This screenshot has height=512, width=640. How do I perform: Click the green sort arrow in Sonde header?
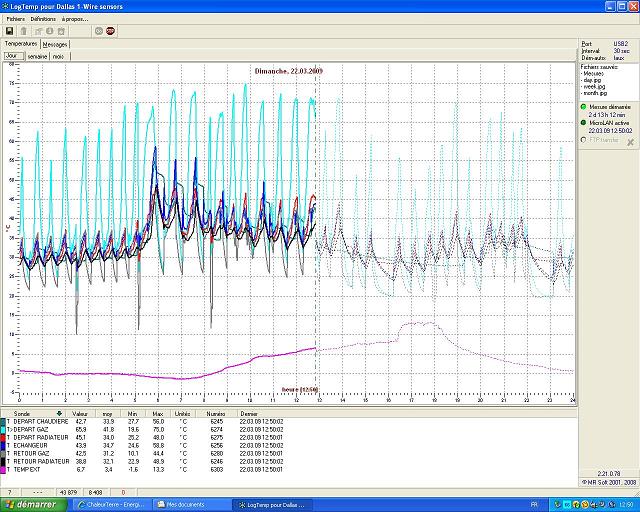click(x=60, y=412)
